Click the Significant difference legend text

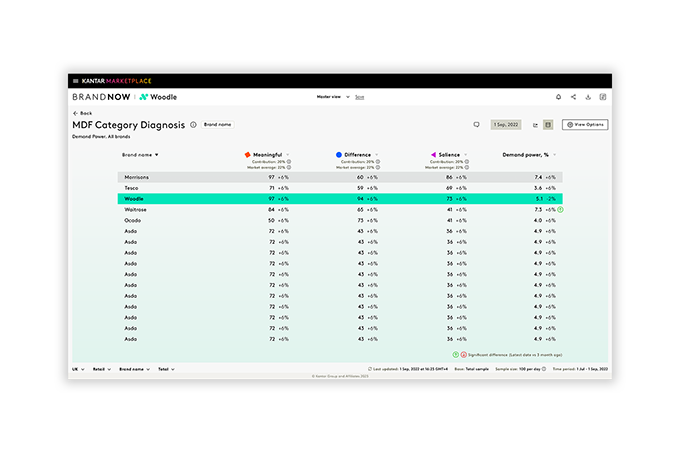point(515,355)
